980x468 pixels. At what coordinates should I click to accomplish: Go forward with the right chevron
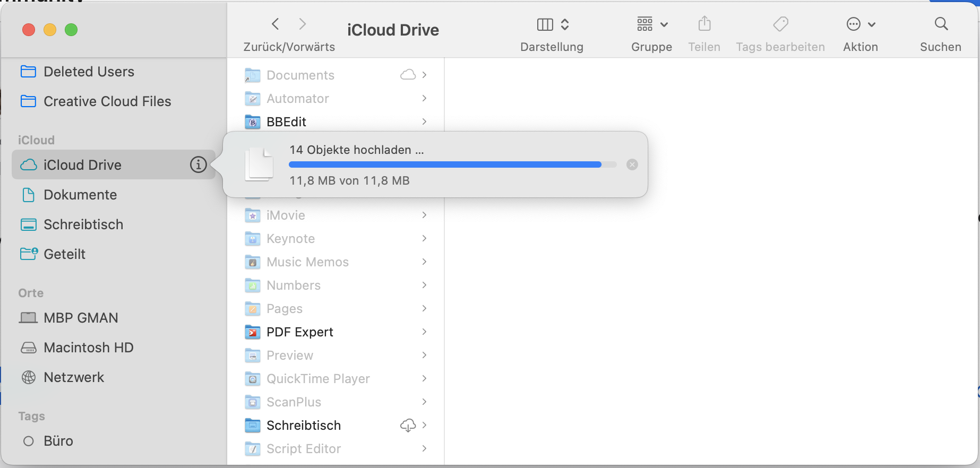303,24
